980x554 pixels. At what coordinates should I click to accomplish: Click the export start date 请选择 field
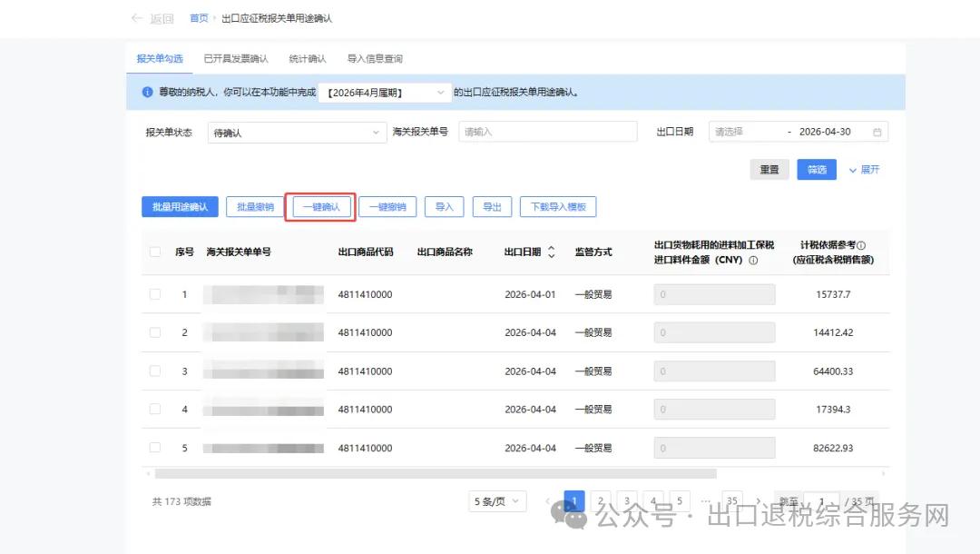[x=746, y=132]
